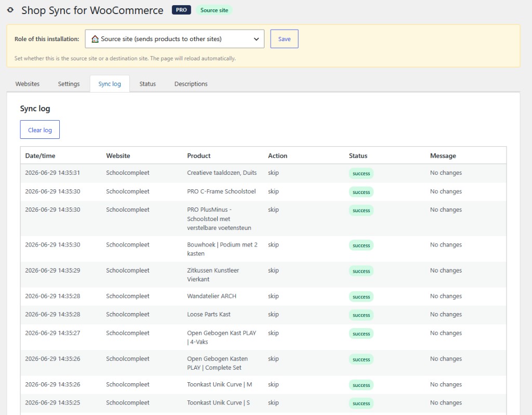
Task: Click timestamp 2026-06-29 14:35:29
Action: point(52,270)
